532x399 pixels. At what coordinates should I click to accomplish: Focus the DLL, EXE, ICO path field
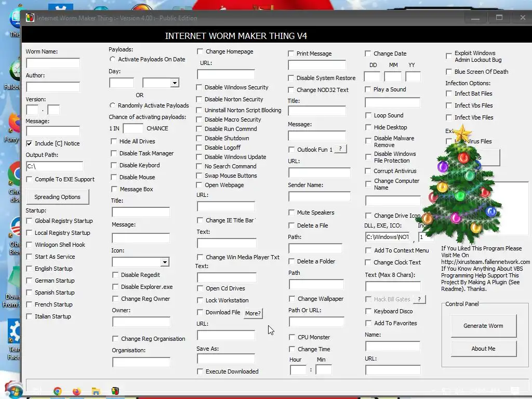(388, 237)
